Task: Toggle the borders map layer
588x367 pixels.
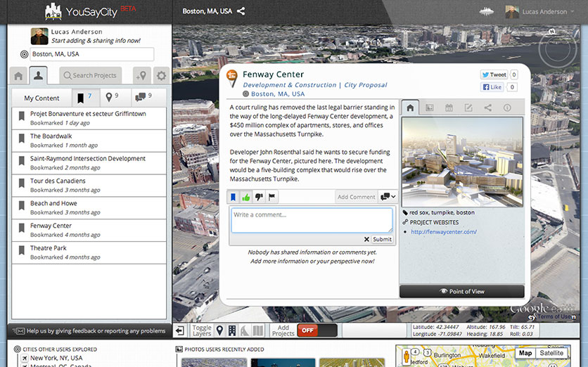Action: coord(257,330)
